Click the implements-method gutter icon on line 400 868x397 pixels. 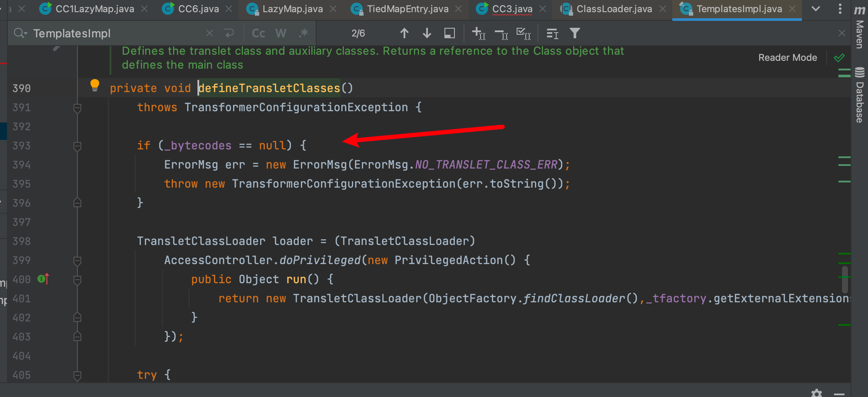click(x=43, y=279)
